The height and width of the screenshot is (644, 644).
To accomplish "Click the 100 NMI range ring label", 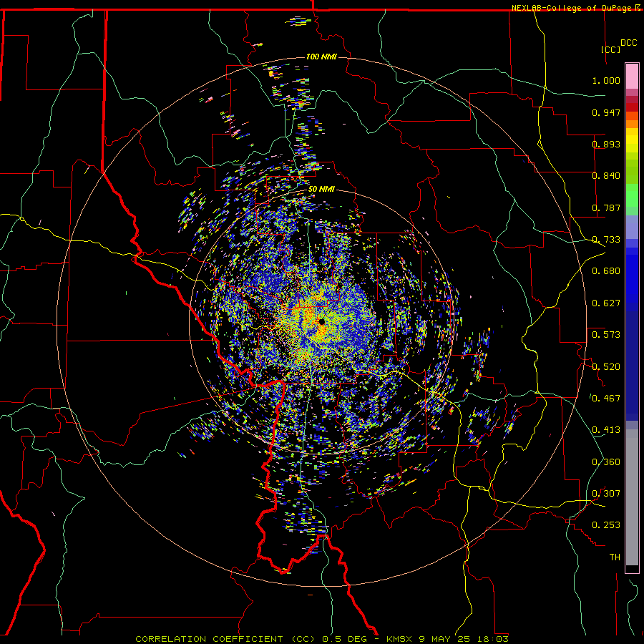I will point(321,57).
